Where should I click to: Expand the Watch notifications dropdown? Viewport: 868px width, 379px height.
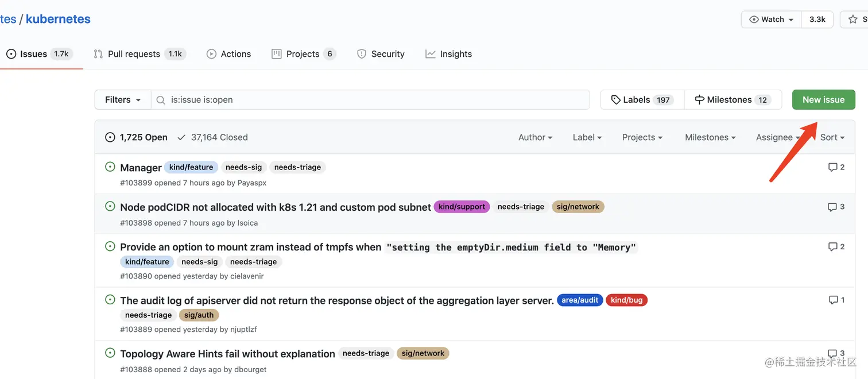pos(771,20)
